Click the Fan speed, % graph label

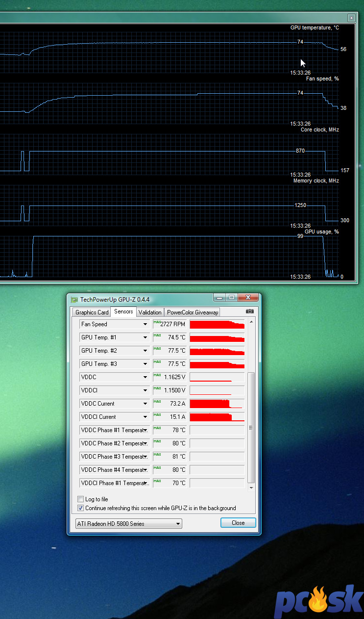[x=322, y=78]
